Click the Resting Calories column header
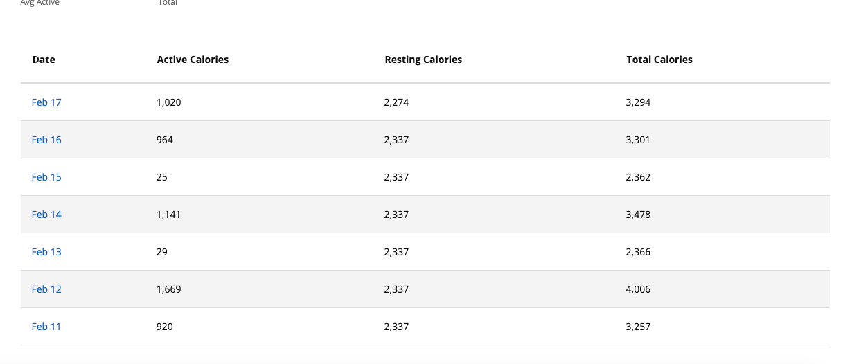868x364 pixels. click(x=423, y=60)
